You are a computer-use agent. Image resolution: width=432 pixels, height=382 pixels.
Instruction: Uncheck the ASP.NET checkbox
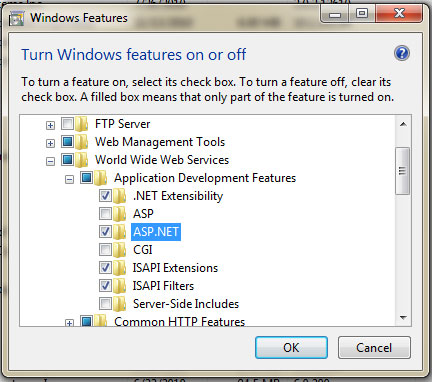(105, 232)
